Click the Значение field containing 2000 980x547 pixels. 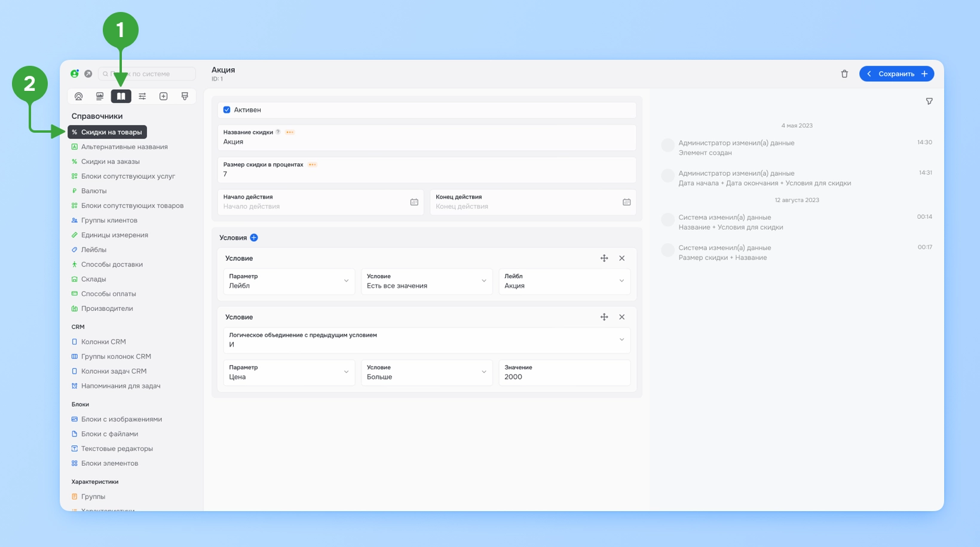[565, 372]
